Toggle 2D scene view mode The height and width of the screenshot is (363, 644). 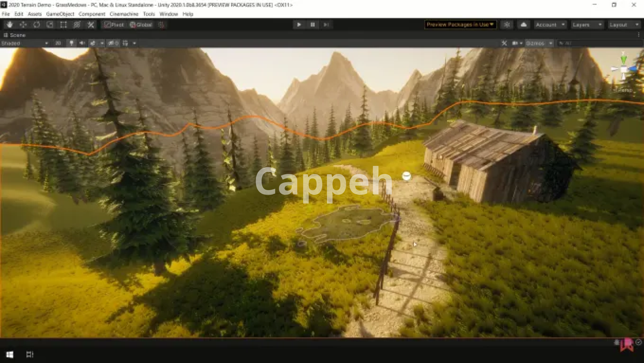pos(58,43)
